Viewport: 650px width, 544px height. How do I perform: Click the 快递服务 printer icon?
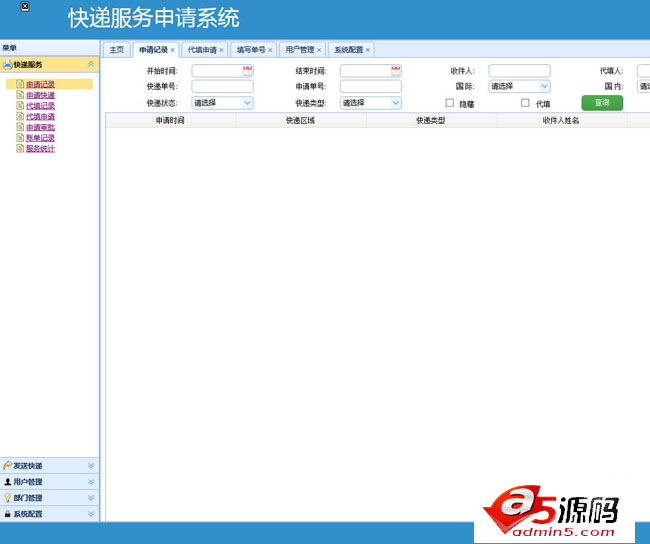[7, 64]
